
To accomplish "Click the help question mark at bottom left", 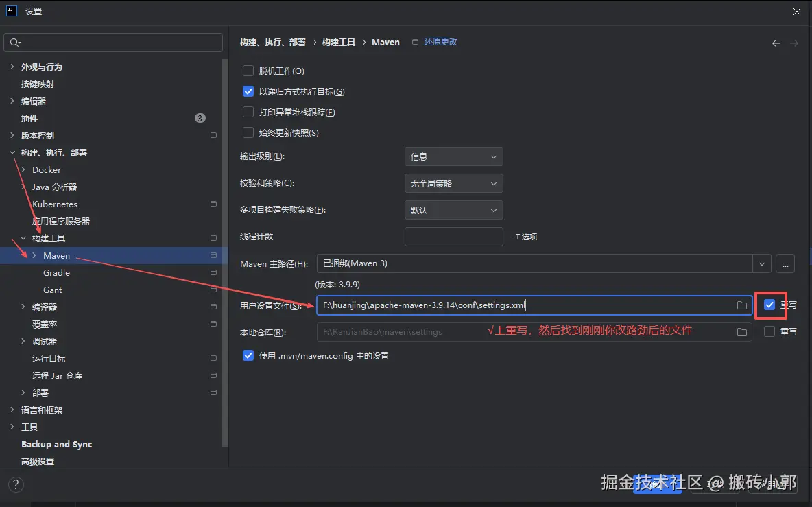I will coord(15,484).
